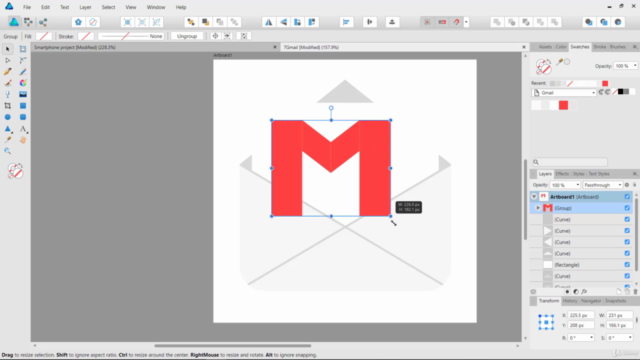Click the Add boolean operation icon
640x360 pixels.
[497, 22]
